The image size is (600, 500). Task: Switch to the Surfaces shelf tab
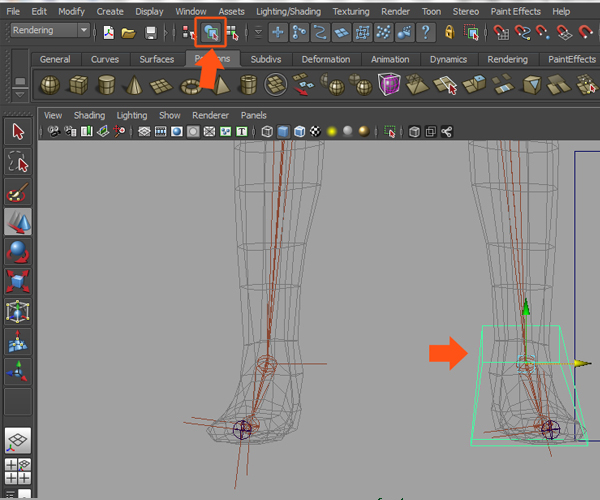pyautogui.click(x=157, y=59)
